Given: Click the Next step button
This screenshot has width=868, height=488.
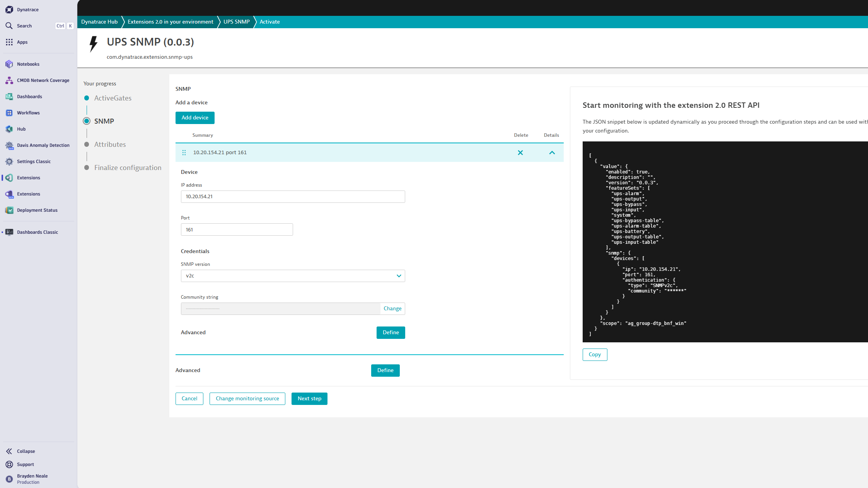Looking at the screenshot, I should point(309,399).
